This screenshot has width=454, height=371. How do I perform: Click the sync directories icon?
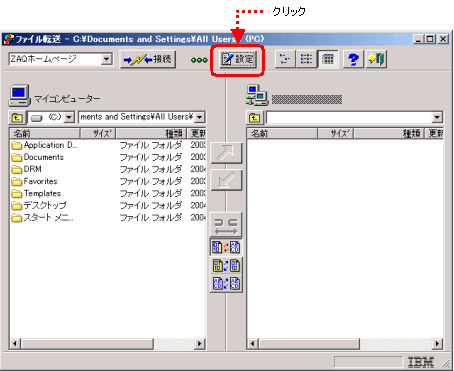point(226,225)
